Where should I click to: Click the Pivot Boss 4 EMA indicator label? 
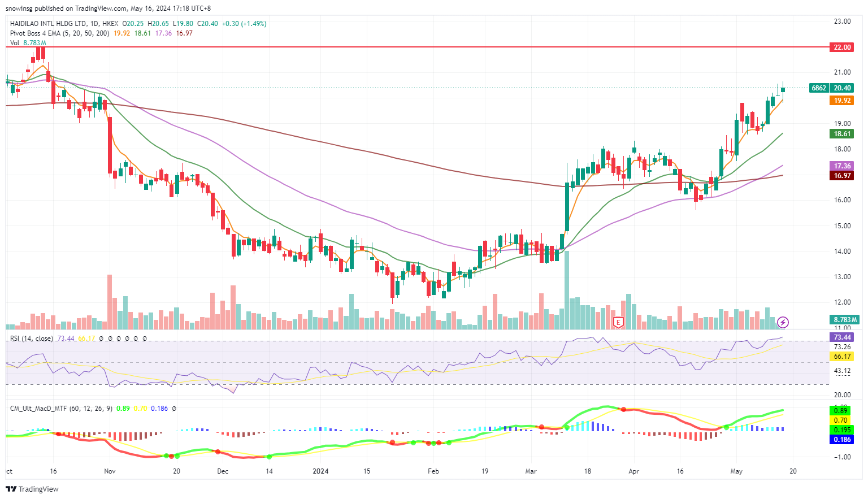point(60,33)
